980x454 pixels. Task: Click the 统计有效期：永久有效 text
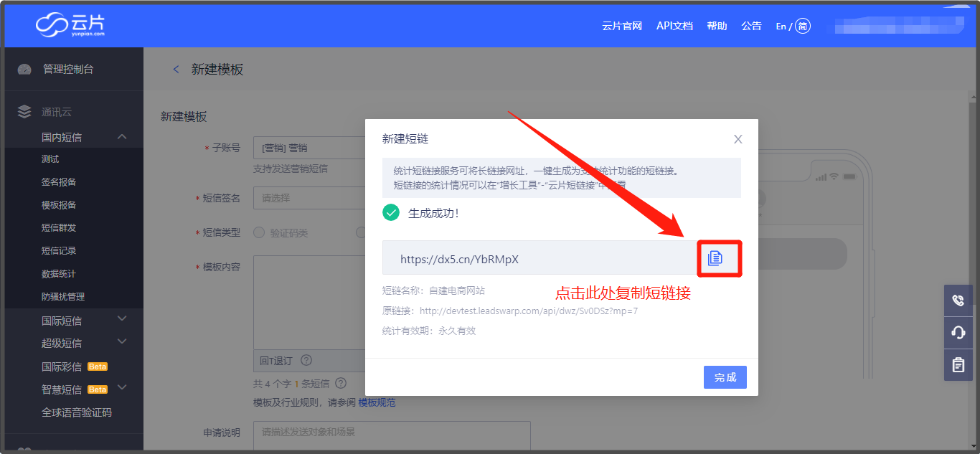(429, 331)
